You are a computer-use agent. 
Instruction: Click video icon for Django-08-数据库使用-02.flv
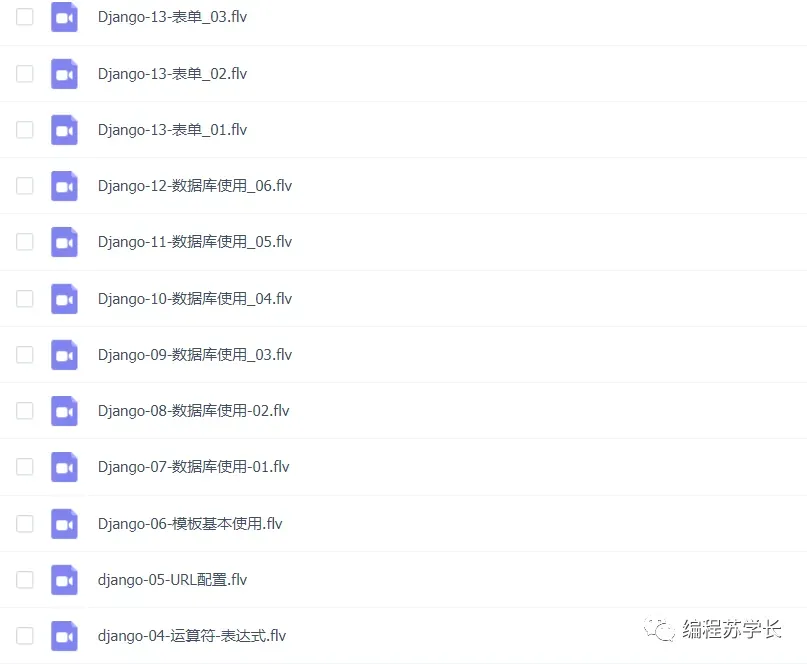pyautogui.click(x=64, y=411)
